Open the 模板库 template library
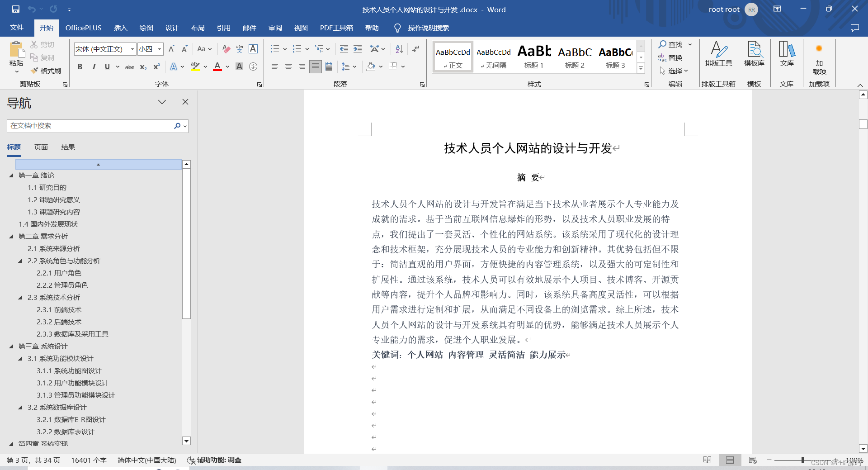 [754, 54]
